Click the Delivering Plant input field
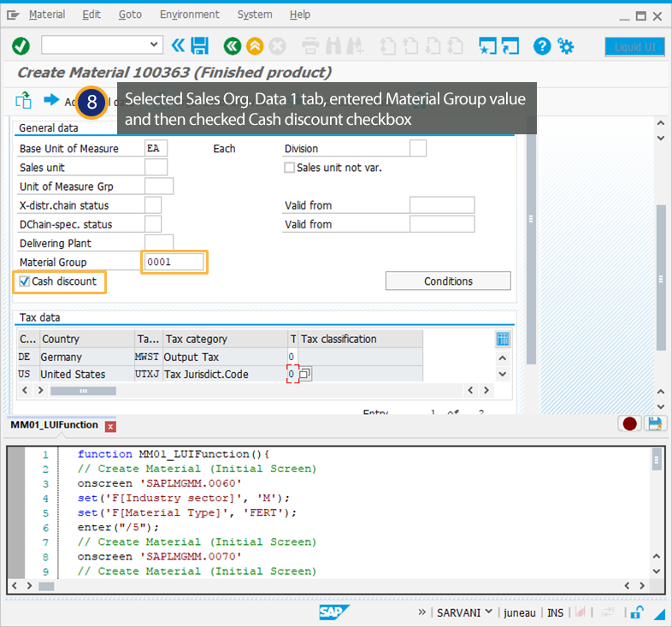Viewport: 672px width, 627px height. pos(159,243)
